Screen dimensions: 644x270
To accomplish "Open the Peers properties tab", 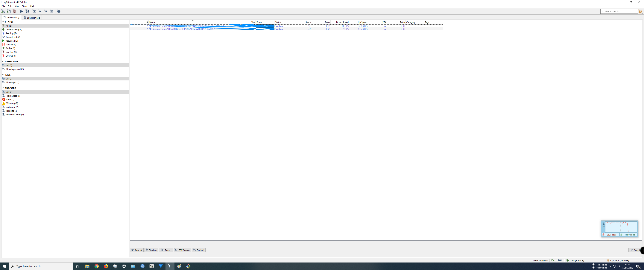I will [x=166, y=250].
